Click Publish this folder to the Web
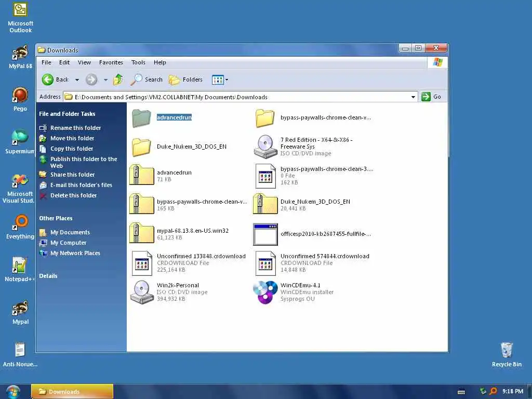532x399 pixels. (x=84, y=162)
